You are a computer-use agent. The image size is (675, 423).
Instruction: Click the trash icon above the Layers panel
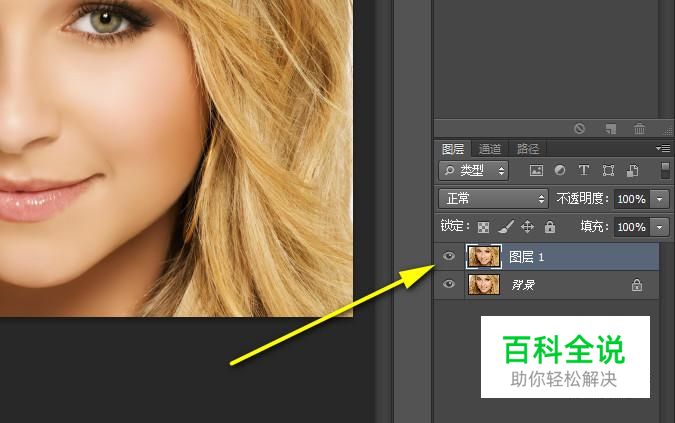tap(639, 128)
